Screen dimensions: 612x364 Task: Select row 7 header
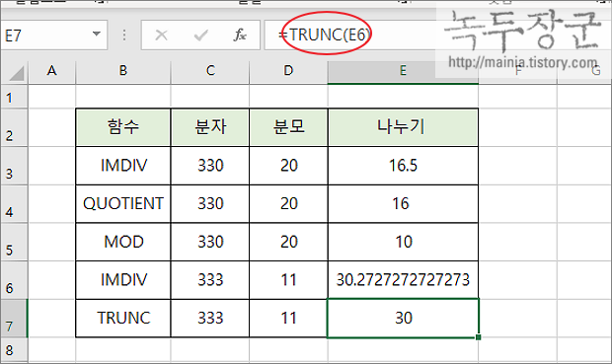14,319
